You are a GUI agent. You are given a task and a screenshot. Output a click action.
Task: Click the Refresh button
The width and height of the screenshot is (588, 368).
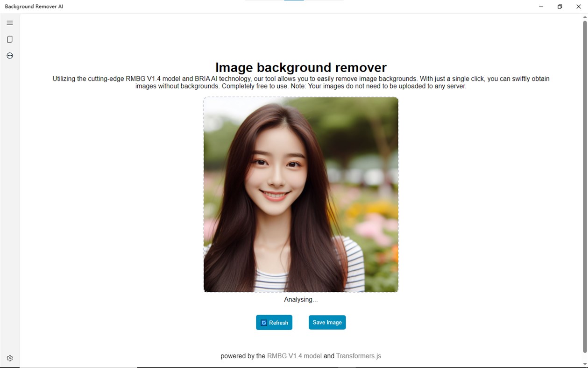pyautogui.click(x=274, y=322)
